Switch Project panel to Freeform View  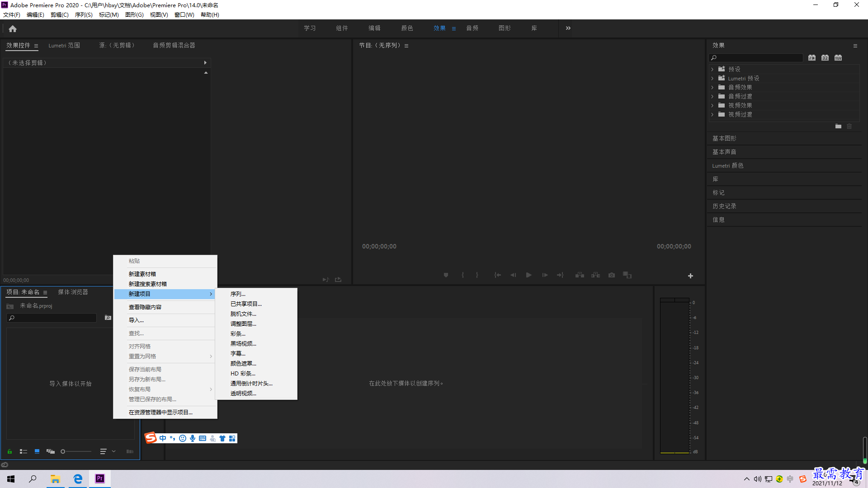tap(51, 451)
